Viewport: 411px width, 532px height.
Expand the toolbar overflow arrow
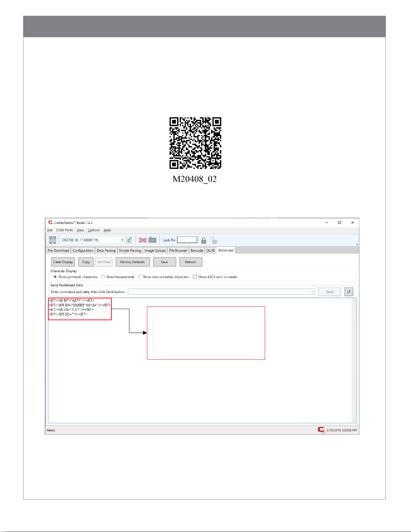click(x=357, y=244)
